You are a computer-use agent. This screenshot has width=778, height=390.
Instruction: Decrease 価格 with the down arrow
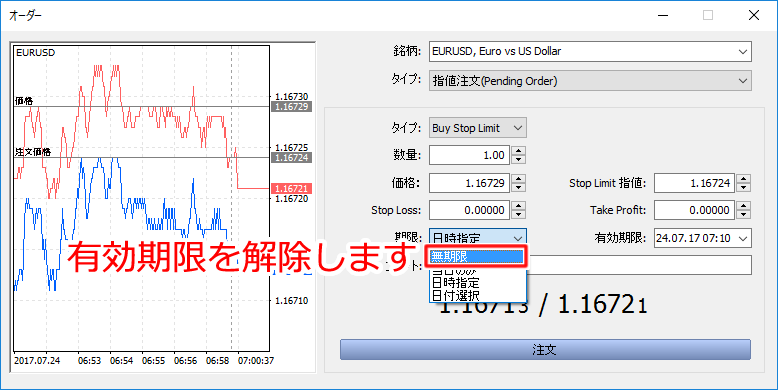click(518, 188)
